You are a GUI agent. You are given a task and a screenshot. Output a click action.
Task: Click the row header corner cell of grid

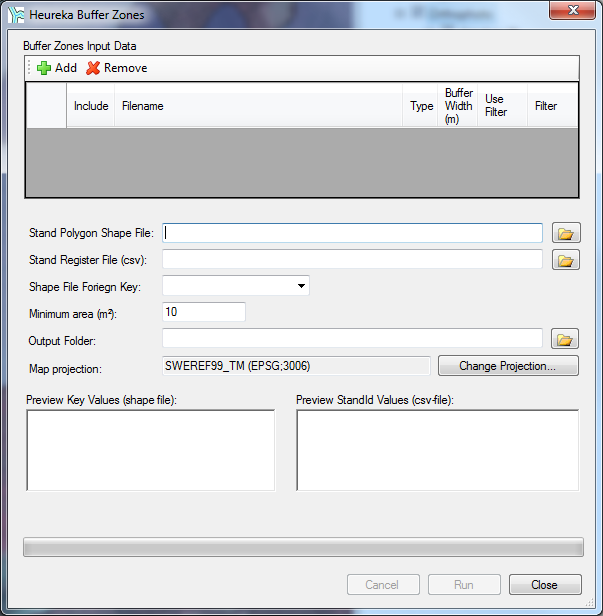point(46,105)
